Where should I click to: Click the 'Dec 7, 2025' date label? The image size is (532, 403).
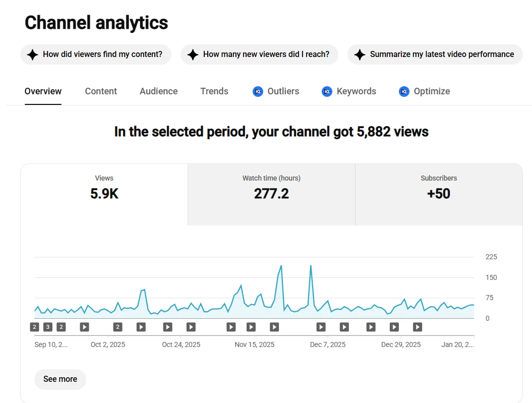[x=328, y=344]
